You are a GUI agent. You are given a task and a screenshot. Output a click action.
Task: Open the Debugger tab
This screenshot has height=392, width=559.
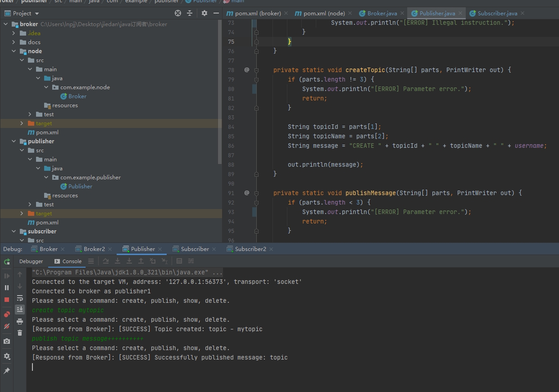(31, 261)
